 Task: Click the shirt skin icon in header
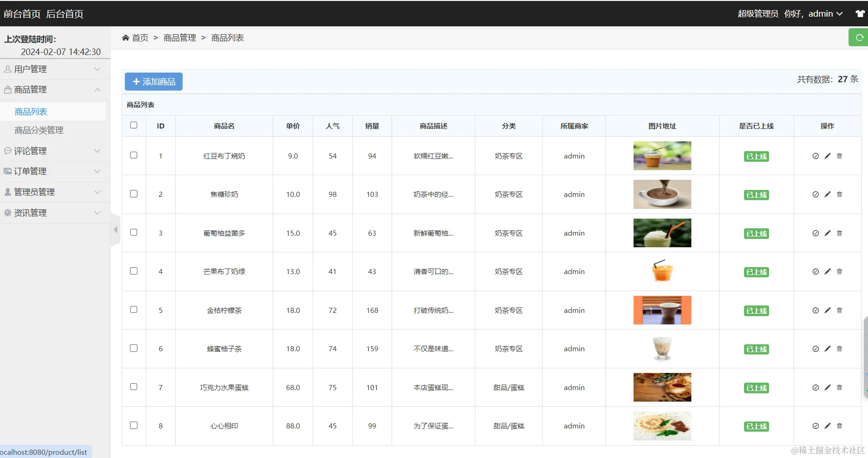(860, 14)
